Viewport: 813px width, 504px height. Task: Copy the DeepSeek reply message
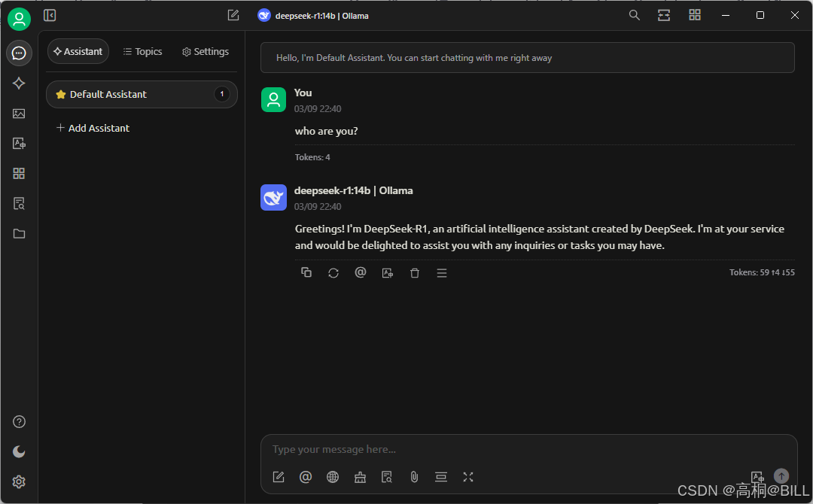(x=306, y=272)
